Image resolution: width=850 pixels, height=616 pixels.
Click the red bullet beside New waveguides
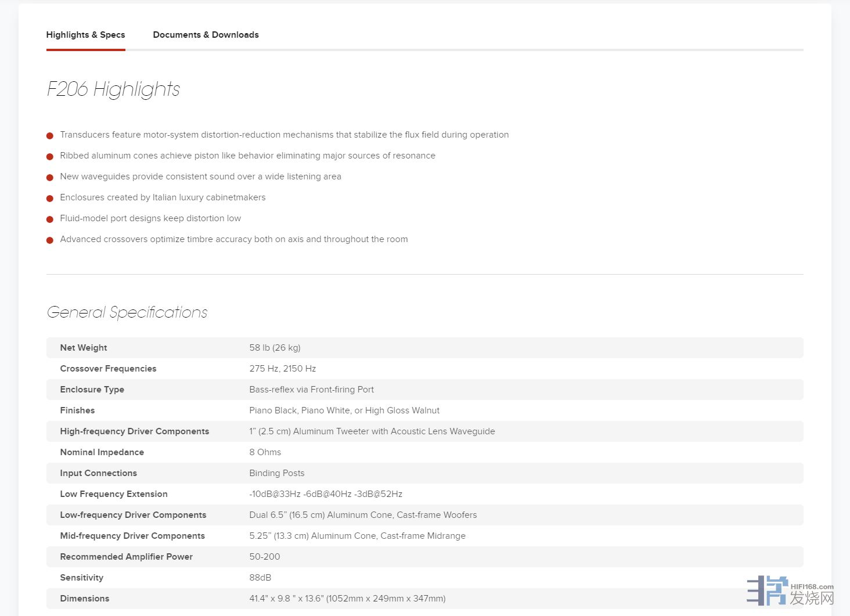coord(50,178)
